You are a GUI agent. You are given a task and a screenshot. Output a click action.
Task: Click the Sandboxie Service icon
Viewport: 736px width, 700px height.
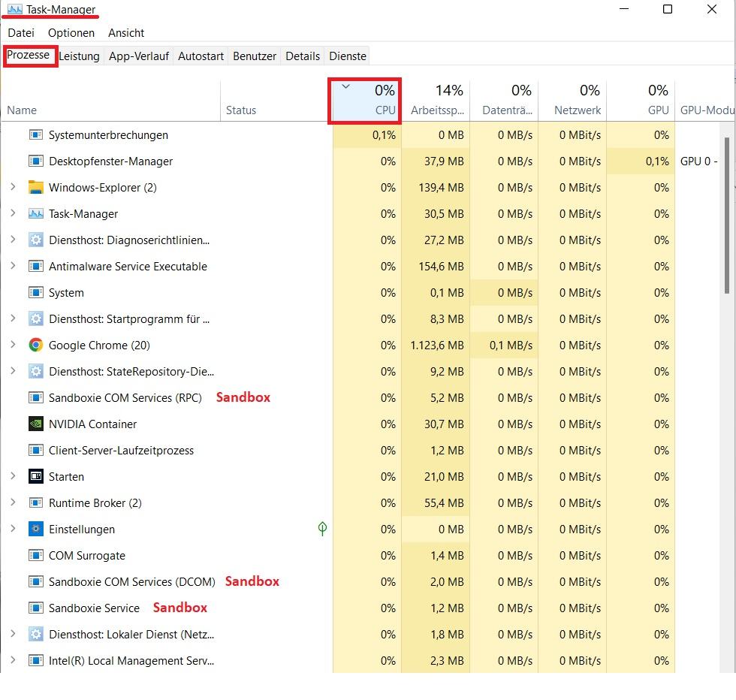(36, 608)
